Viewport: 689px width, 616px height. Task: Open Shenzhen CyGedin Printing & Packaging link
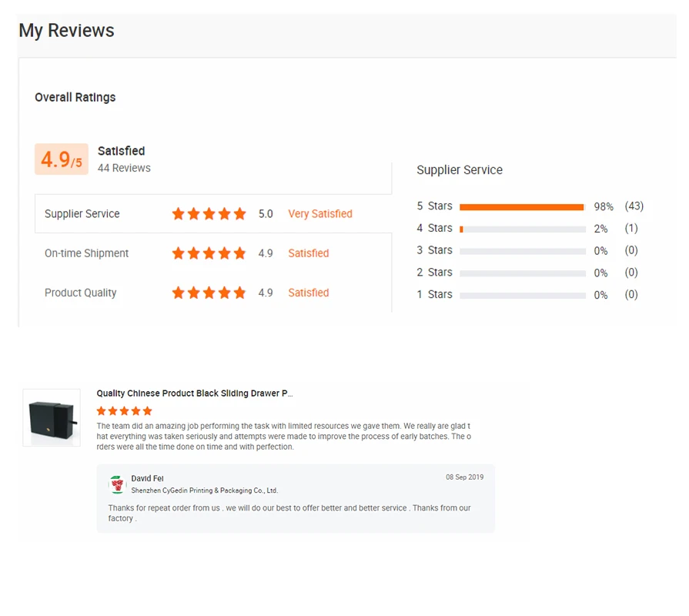[204, 490]
